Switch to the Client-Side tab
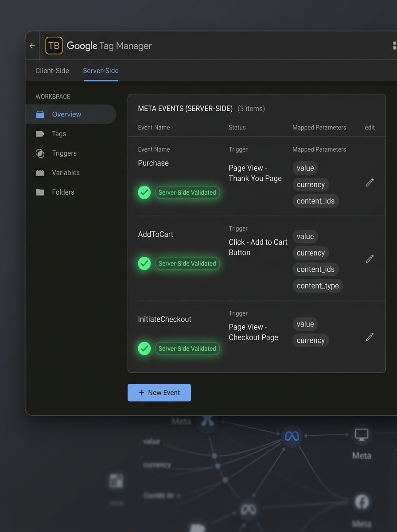 tap(52, 70)
